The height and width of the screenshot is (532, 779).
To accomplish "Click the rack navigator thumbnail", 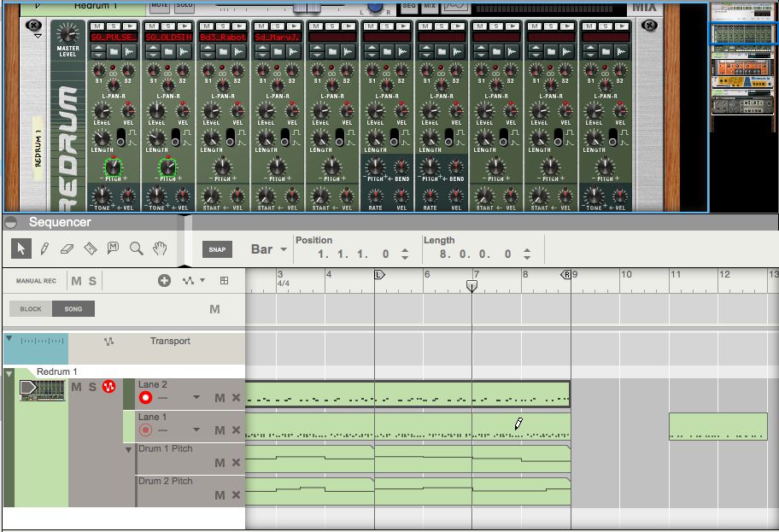I will click(743, 34).
